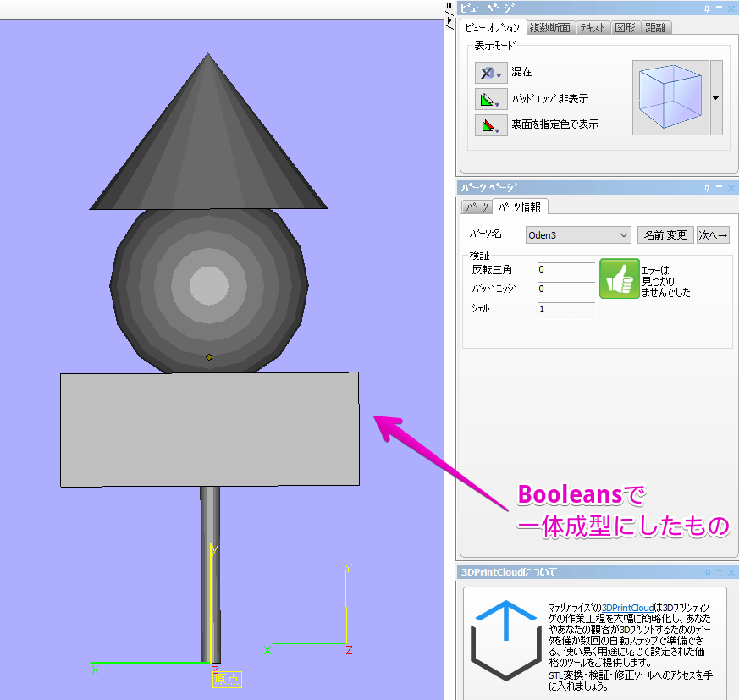Select the パーツ tab
Screen dimensions: 739x700
coord(477,207)
